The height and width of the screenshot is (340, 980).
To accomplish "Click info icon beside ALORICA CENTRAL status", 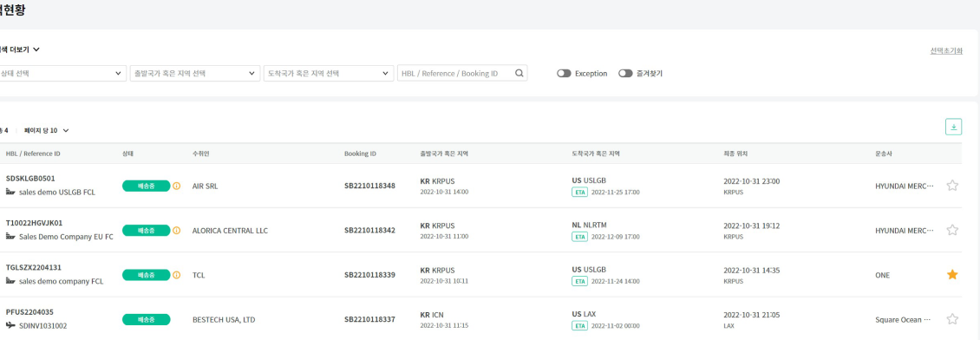I will click(x=176, y=231).
